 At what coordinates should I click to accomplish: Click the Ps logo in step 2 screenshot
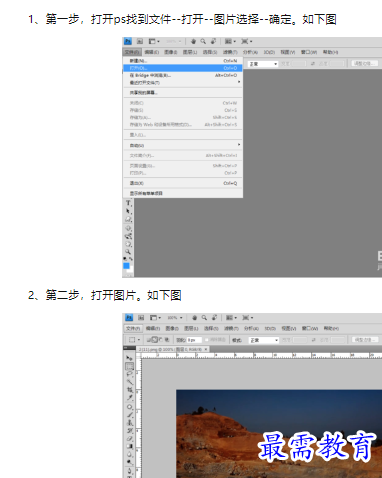(129, 318)
